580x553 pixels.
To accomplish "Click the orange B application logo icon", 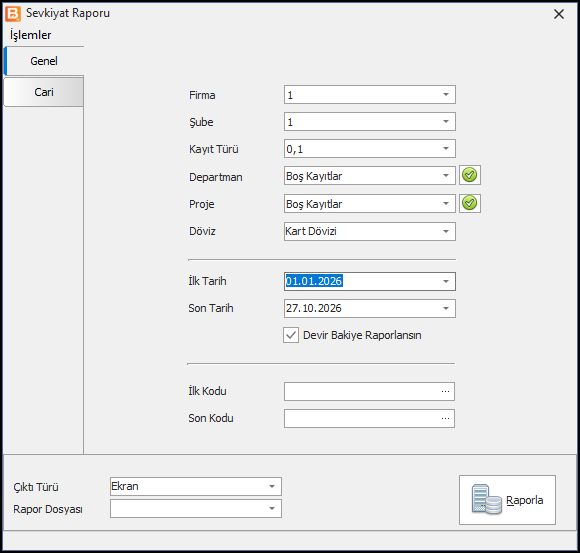I will pyautogui.click(x=13, y=14).
